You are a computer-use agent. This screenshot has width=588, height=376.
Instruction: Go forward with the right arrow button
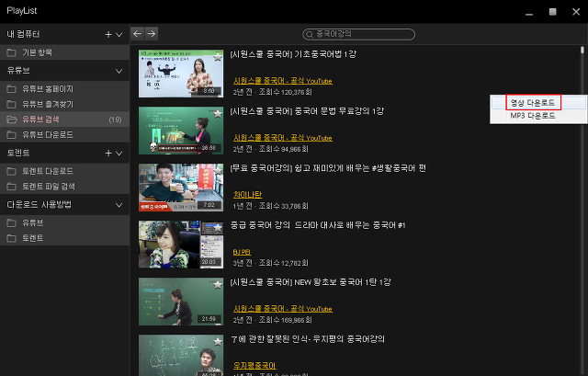pyautogui.click(x=152, y=34)
